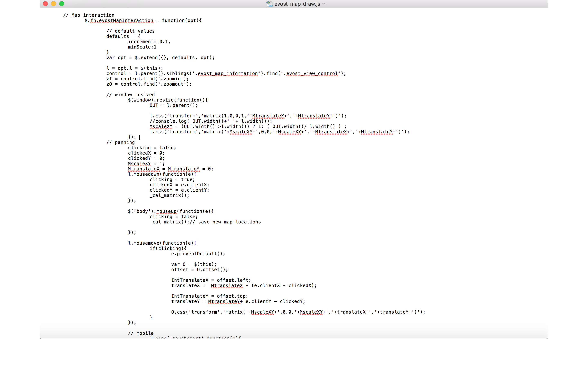Minimize the window with the yellow button

[53, 4]
